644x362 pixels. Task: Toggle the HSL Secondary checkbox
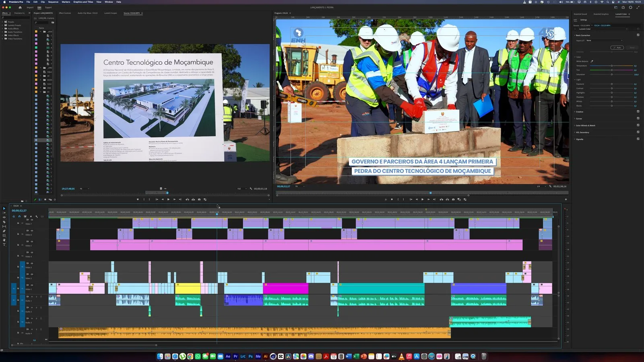[638, 132]
